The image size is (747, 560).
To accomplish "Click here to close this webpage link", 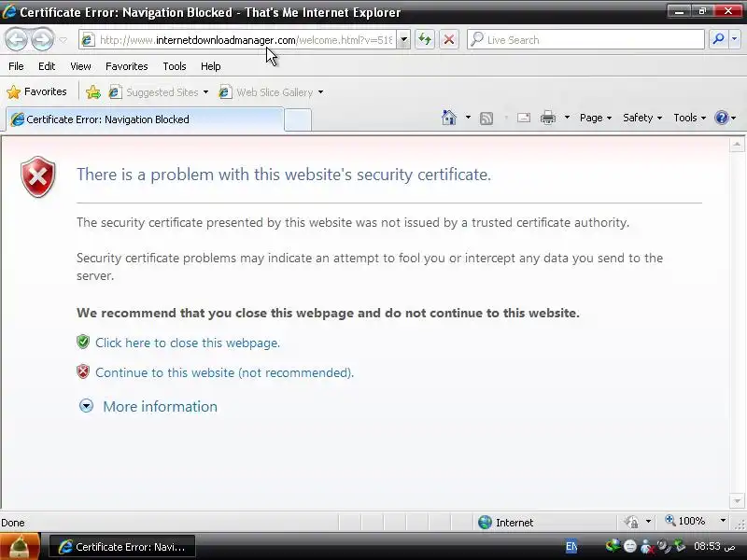I will (188, 343).
